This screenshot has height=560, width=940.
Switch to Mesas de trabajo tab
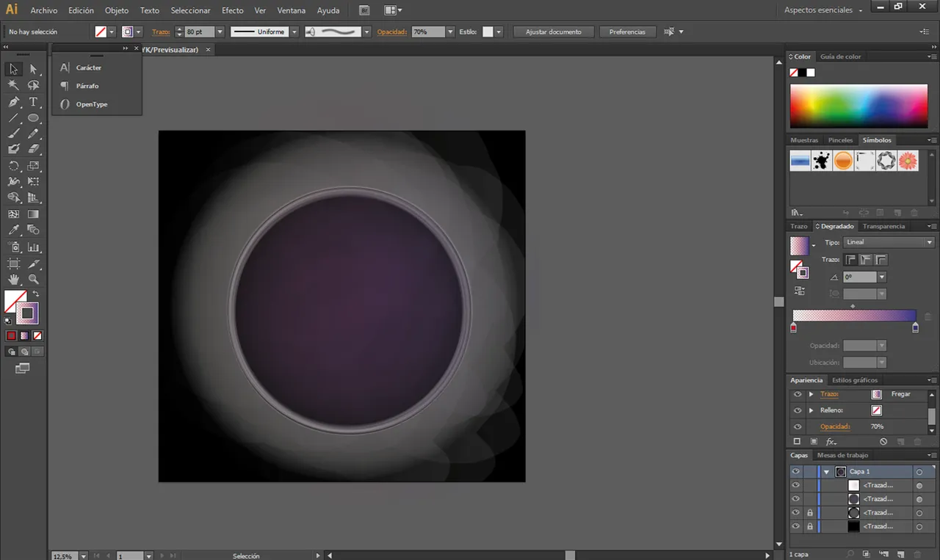click(x=842, y=455)
